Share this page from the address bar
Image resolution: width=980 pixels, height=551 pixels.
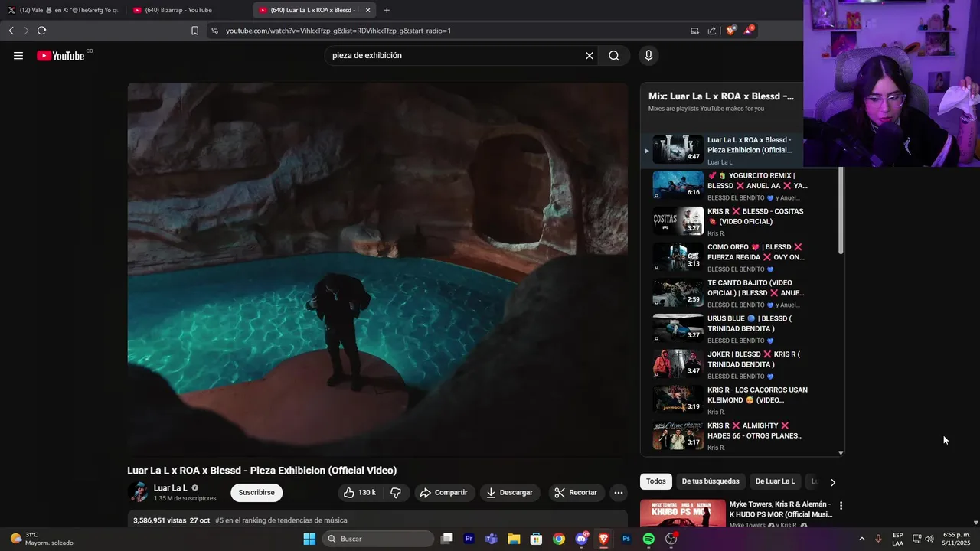pyautogui.click(x=712, y=31)
